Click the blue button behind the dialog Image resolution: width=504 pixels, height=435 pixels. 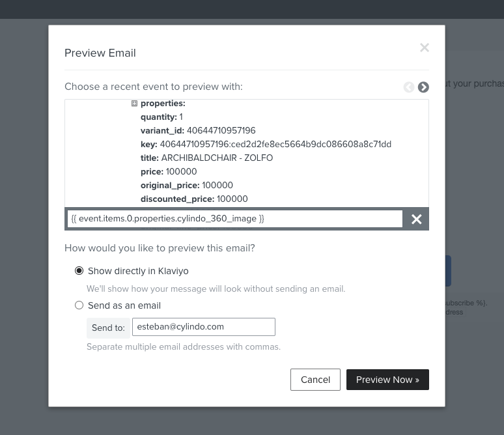pos(448,271)
